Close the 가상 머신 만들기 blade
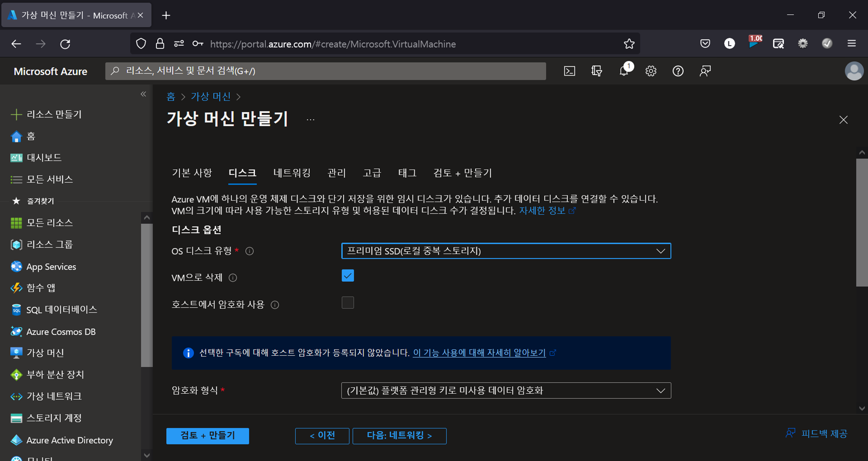Screen dimensions: 868x461 click(843, 120)
